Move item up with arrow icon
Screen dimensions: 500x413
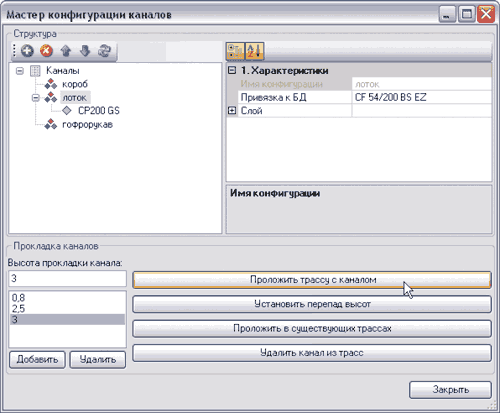[66, 51]
